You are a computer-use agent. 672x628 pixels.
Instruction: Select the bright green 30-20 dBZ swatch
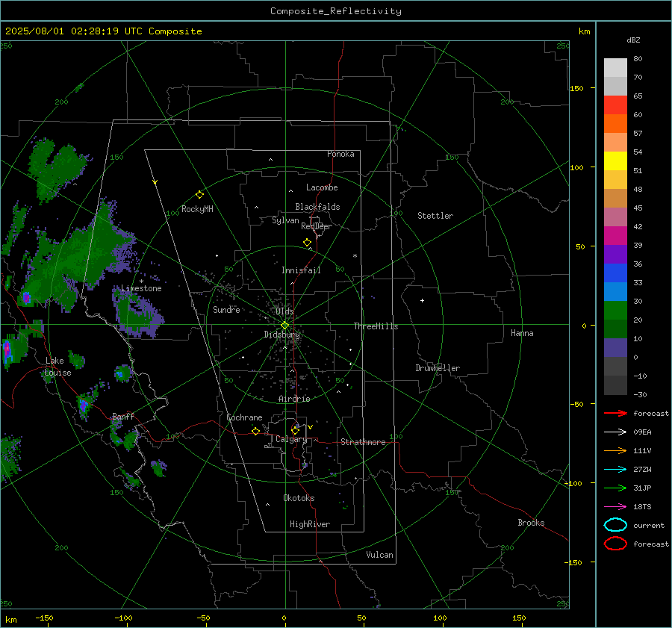[x=615, y=310]
